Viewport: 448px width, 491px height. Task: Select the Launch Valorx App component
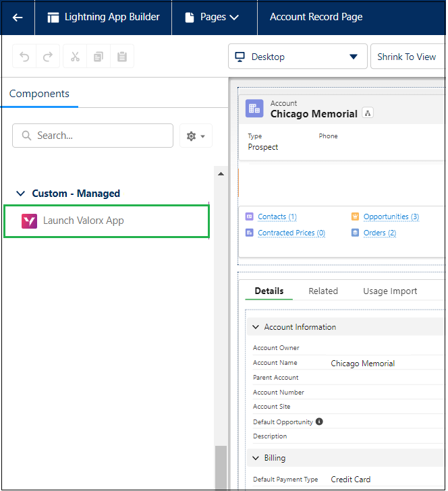pos(107,221)
